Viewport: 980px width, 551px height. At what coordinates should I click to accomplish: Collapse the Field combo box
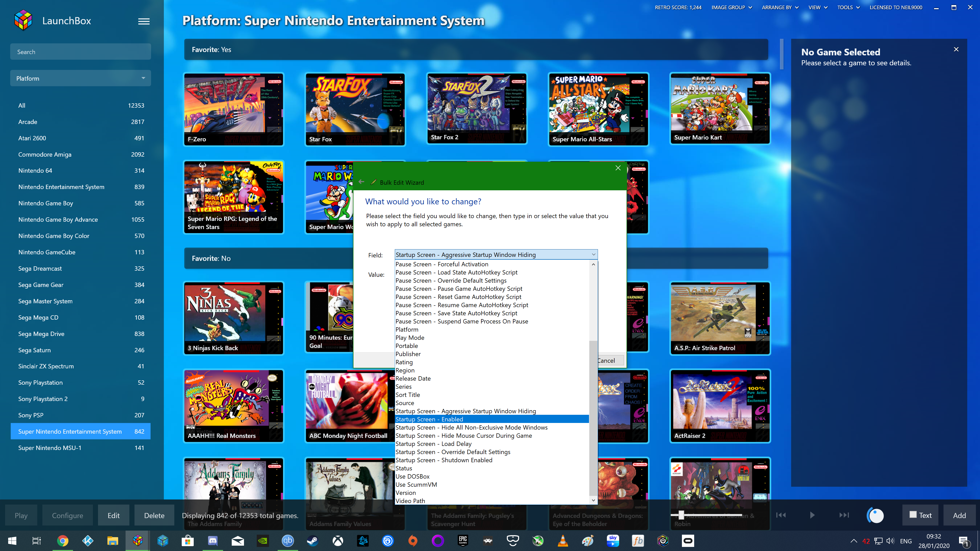593,254
